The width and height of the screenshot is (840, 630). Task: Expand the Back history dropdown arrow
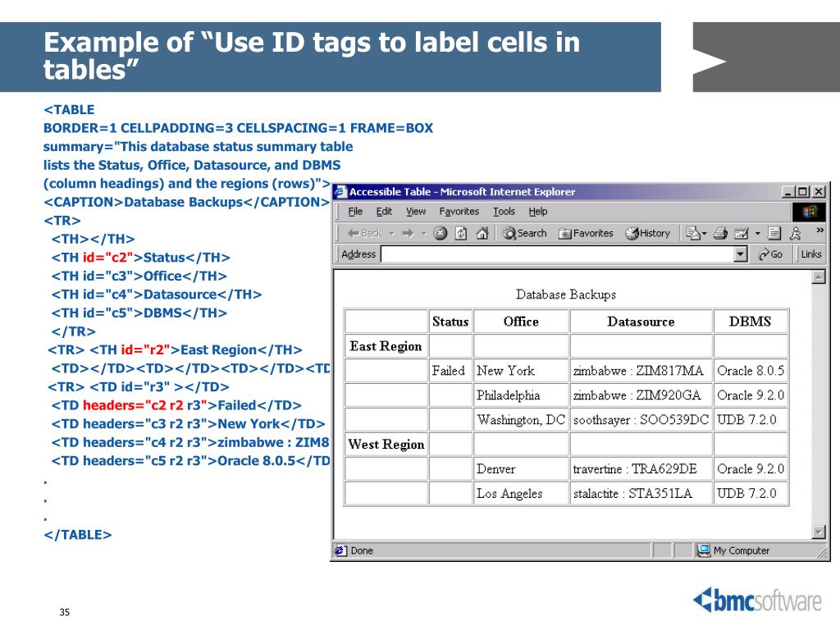[x=392, y=234]
